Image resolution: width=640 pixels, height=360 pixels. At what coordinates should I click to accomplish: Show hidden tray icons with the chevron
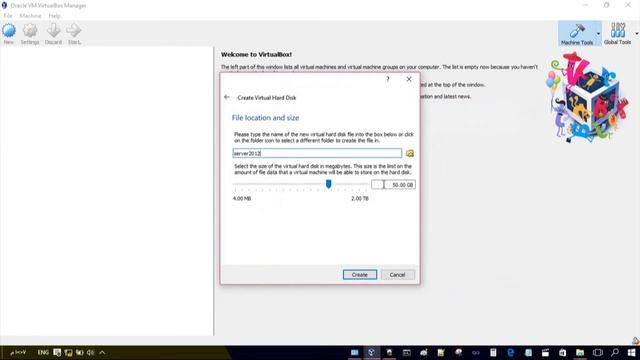coord(102,352)
